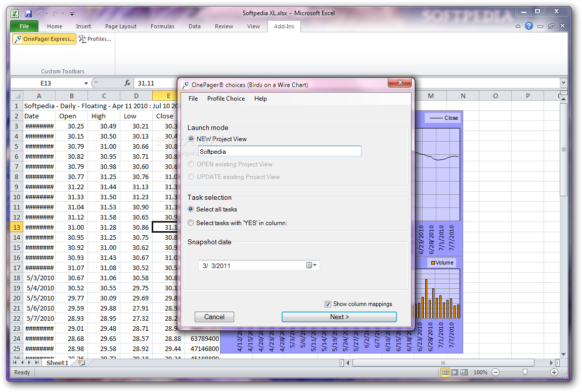This screenshot has width=582, height=392.
Task: Go to the next sheet tab arrow
Action: pyautogui.click(x=29, y=363)
